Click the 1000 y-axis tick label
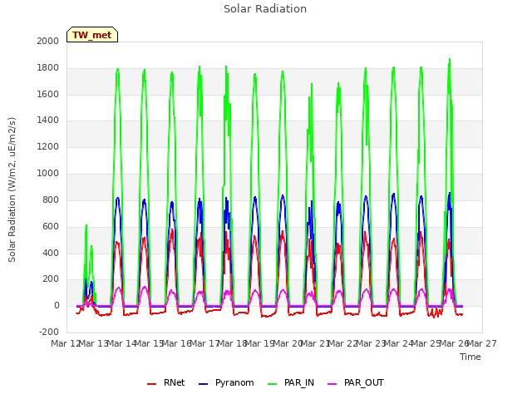Image resolution: width=532 pixels, height=399 pixels. [48, 174]
